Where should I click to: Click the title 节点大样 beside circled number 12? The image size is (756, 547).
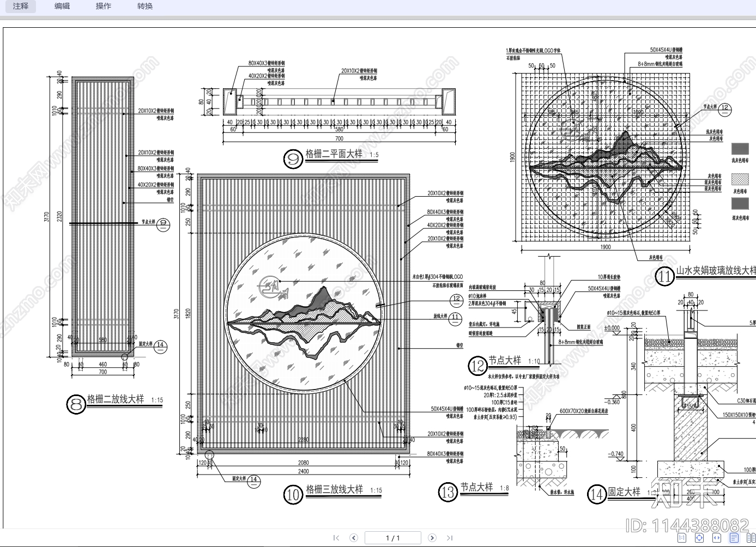click(x=505, y=360)
